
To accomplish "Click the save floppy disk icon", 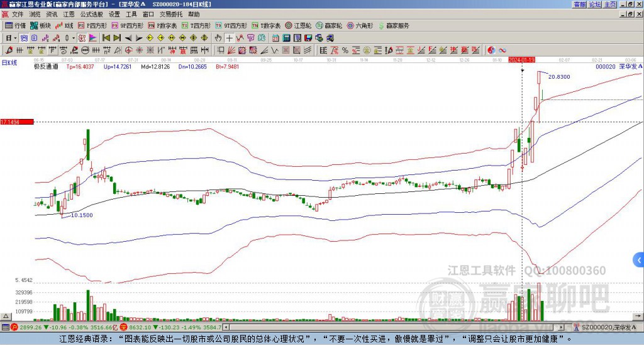I will 308,38.
